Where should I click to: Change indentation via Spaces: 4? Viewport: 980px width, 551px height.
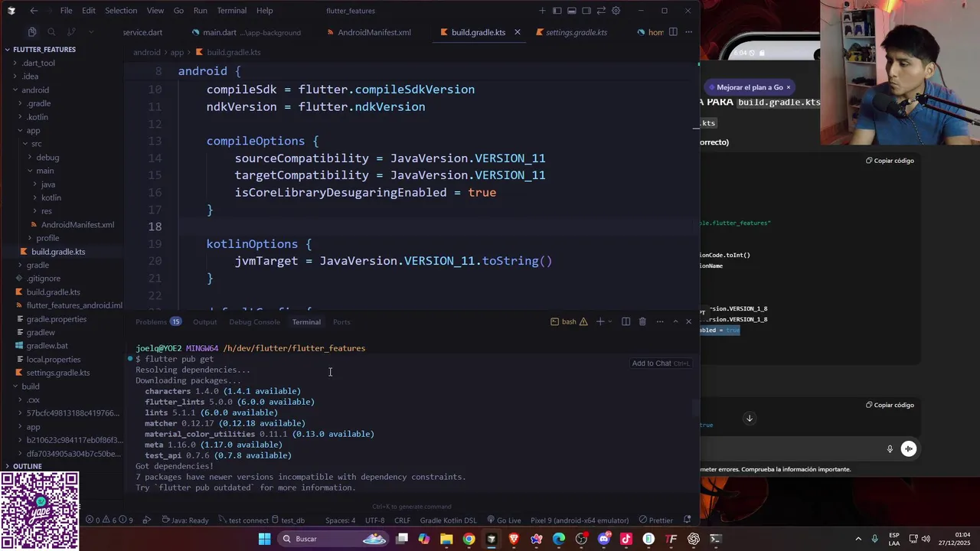(340, 520)
